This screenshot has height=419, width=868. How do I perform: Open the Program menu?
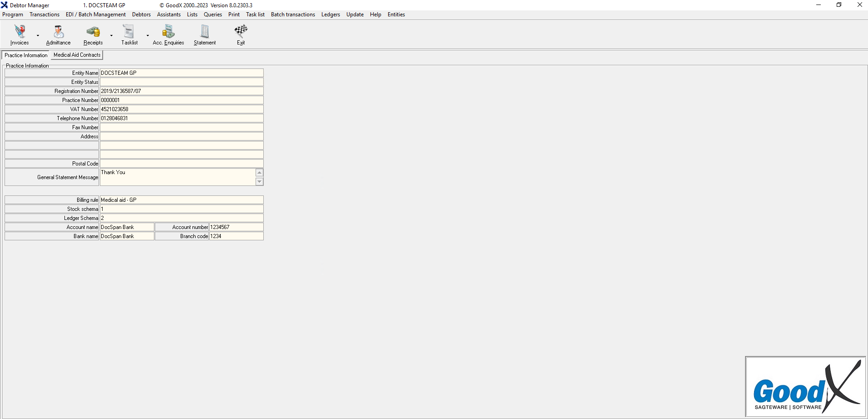pyautogui.click(x=13, y=15)
